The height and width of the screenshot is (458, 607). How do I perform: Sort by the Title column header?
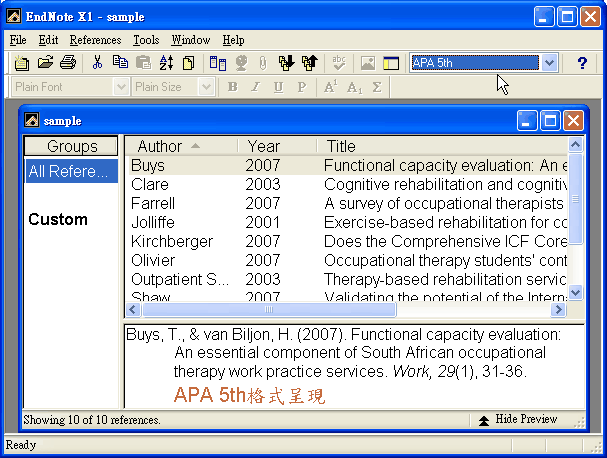click(442, 146)
